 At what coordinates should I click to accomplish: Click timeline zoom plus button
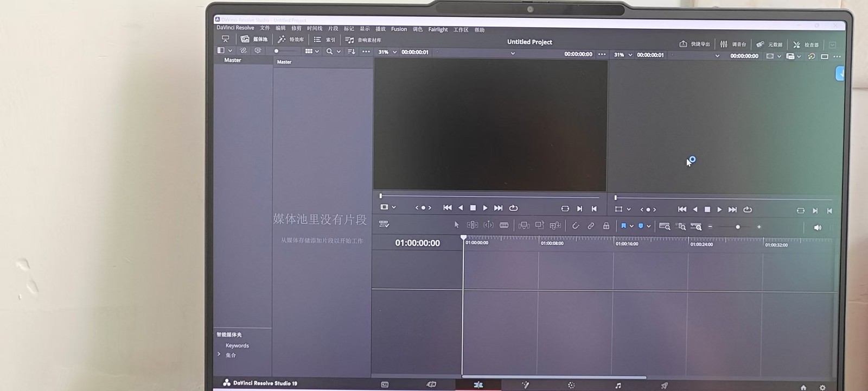(759, 227)
